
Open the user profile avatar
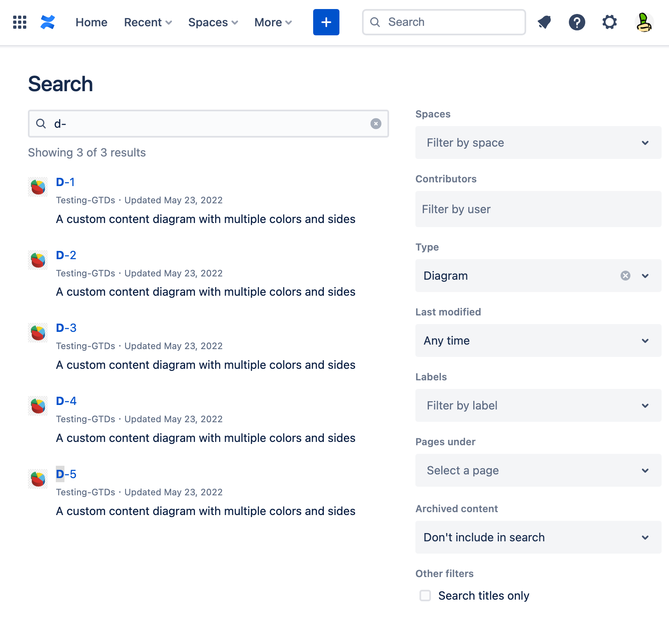click(644, 22)
